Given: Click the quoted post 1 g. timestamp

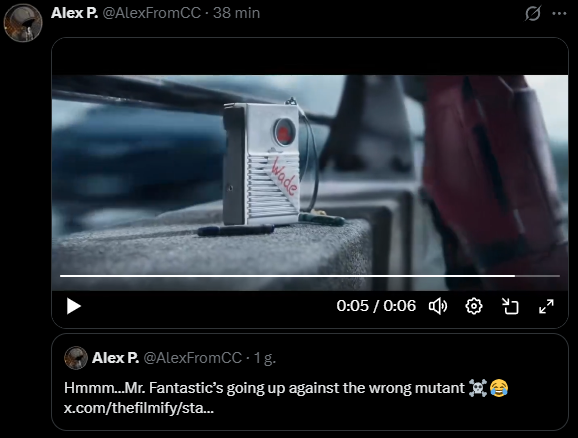Looking at the screenshot, I should coord(265,358).
